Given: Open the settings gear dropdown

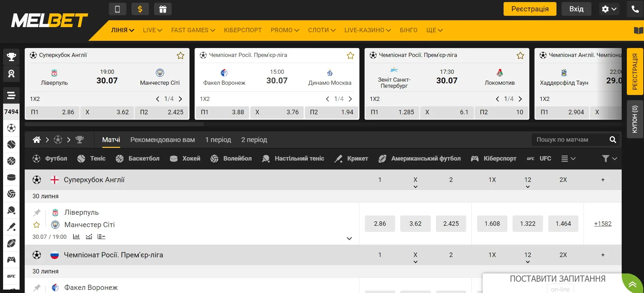Looking at the screenshot, I should tap(609, 9).
